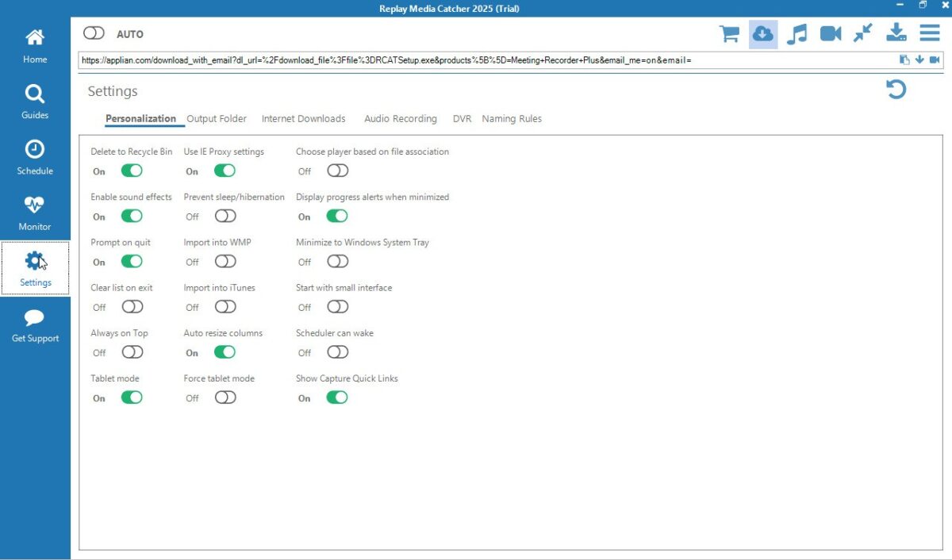
Task: Turn off Delete to Recycle Bin
Action: tap(132, 171)
